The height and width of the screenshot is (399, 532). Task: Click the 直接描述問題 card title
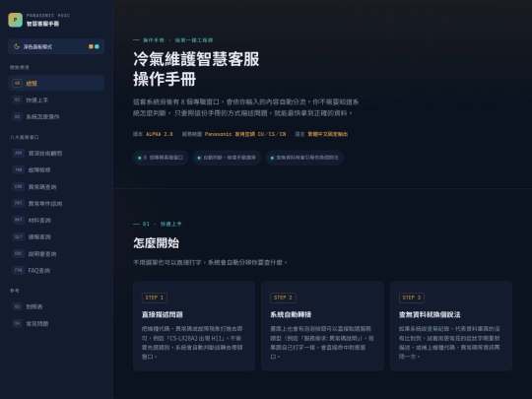pos(163,314)
